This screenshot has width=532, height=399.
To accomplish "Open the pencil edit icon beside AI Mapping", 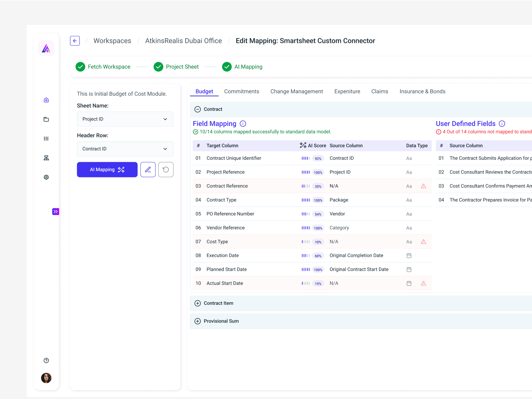I will [148, 169].
